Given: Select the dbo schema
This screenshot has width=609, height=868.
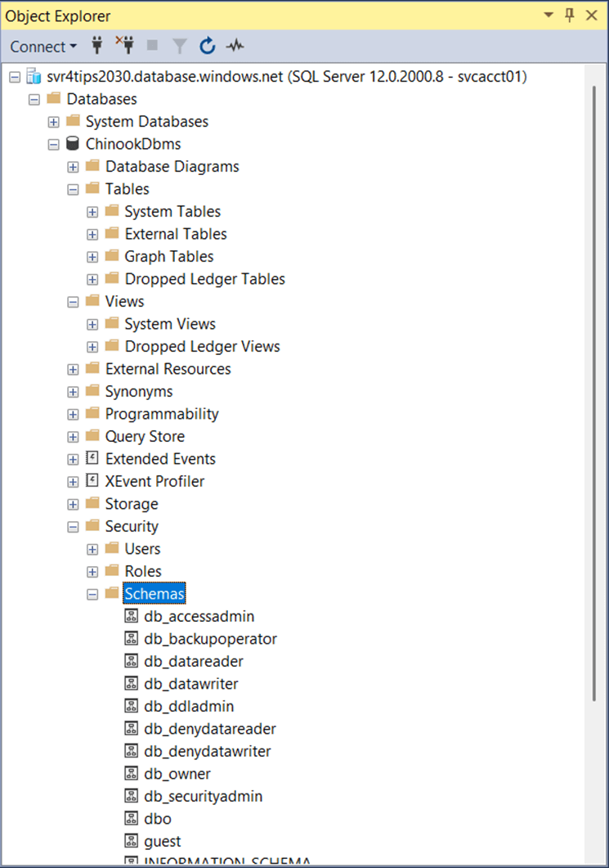Looking at the screenshot, I should (x=158, y=819).
